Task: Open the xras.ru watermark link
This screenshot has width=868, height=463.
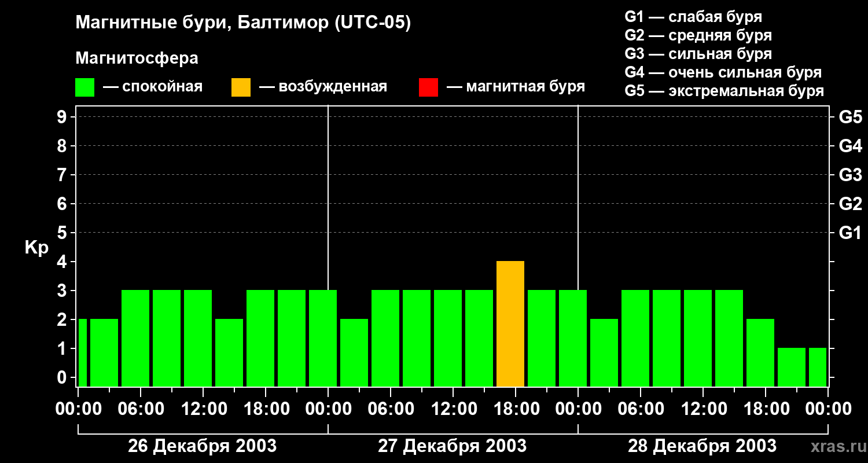Action: tap(837, 446)
